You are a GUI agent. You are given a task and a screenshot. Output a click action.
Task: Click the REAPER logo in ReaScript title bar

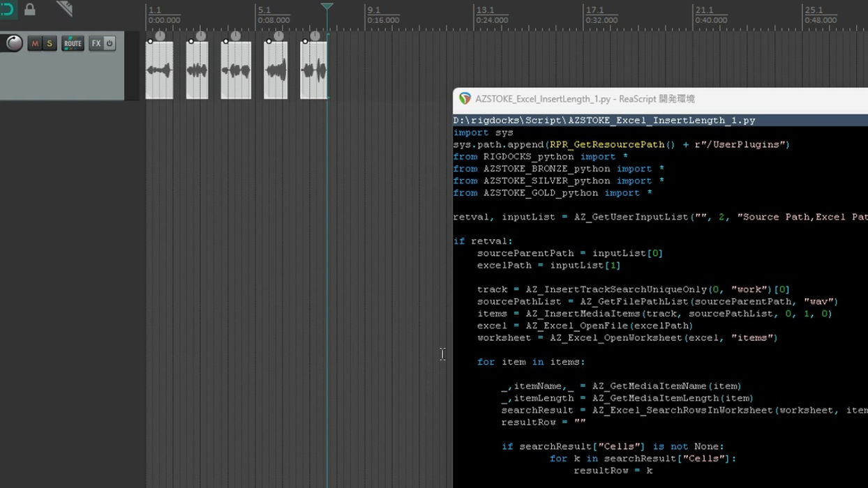465,99
